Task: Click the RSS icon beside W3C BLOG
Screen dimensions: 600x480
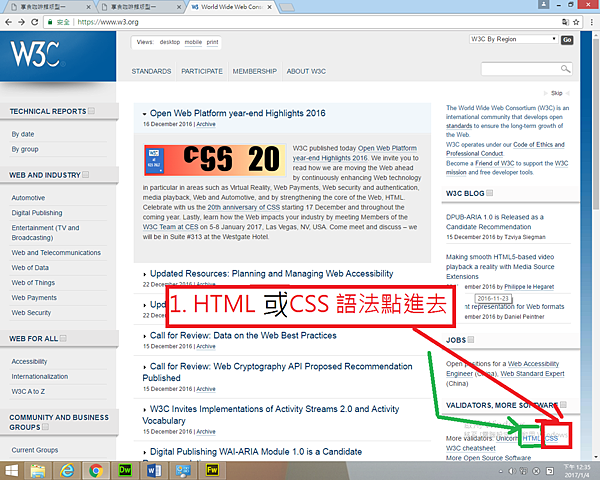Action: pos(489,193)
